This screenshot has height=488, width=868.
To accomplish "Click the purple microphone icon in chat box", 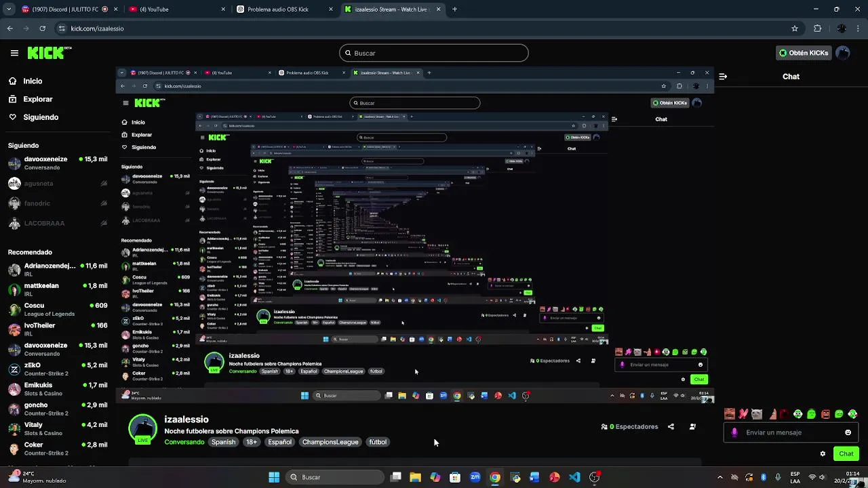I will click(734, 432).
